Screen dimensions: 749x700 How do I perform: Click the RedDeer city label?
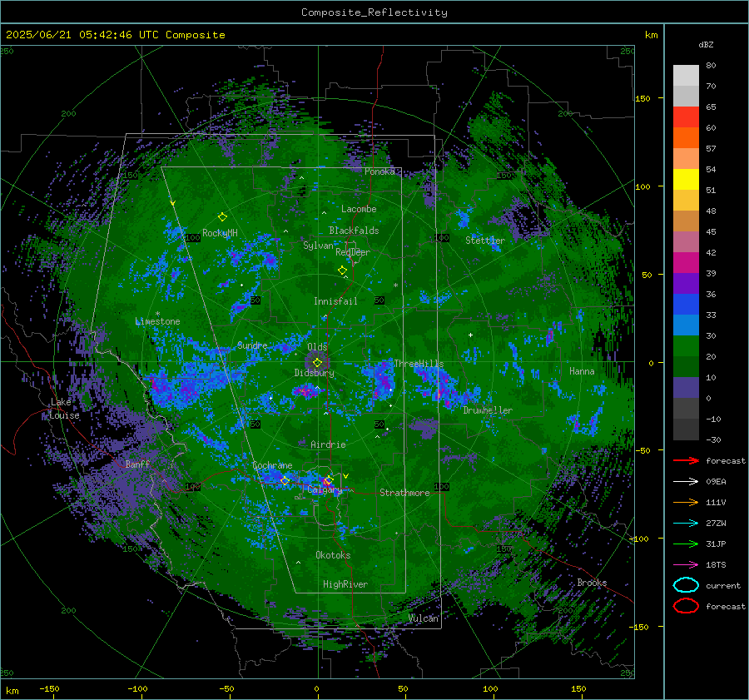tap(353, 252)
